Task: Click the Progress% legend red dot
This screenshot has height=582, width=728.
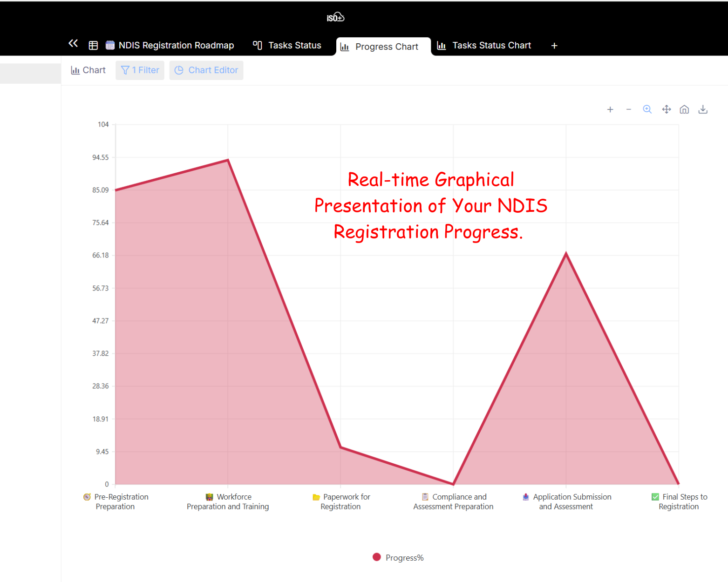Action: [x=377, y=557]
